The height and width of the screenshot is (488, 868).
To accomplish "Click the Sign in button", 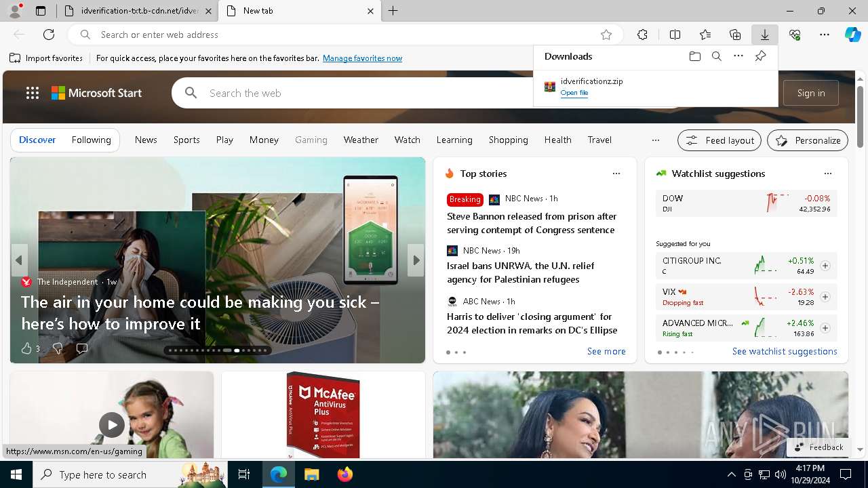I will tap(811, 93).
